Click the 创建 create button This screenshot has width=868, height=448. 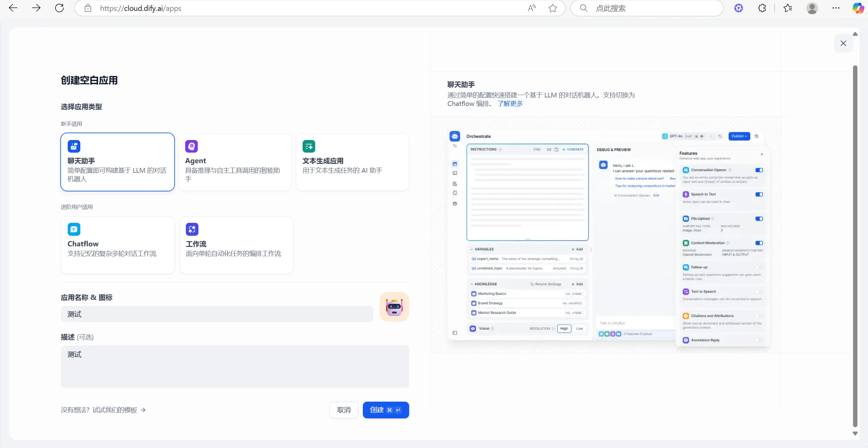pos(385,410)
